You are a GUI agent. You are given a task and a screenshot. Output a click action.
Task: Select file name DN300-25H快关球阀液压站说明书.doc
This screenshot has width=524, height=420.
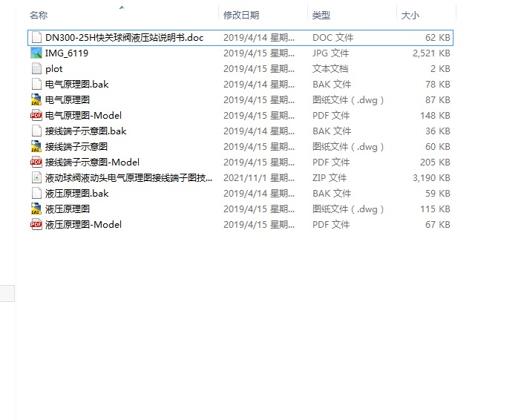(124, 38)
